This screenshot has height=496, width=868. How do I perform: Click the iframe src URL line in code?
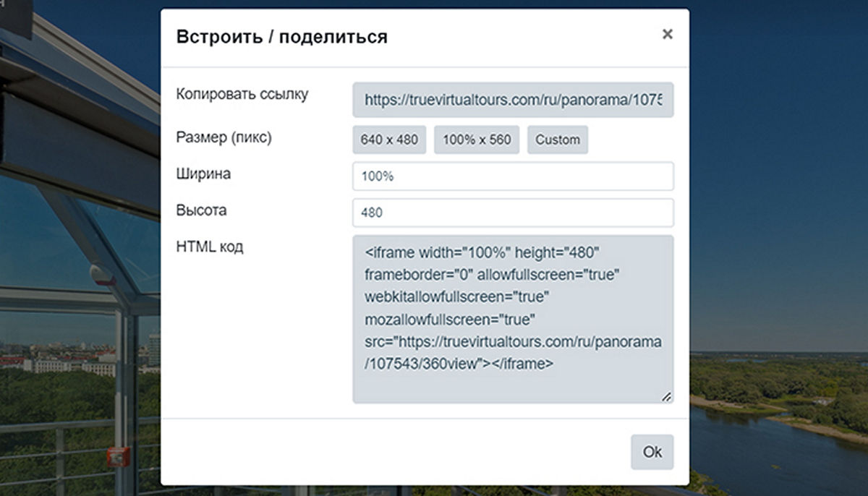click(513, 341)
